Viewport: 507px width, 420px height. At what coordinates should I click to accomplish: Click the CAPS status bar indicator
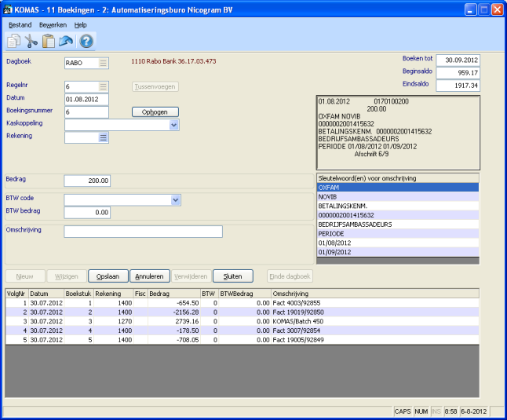click(x=403, y=411)
